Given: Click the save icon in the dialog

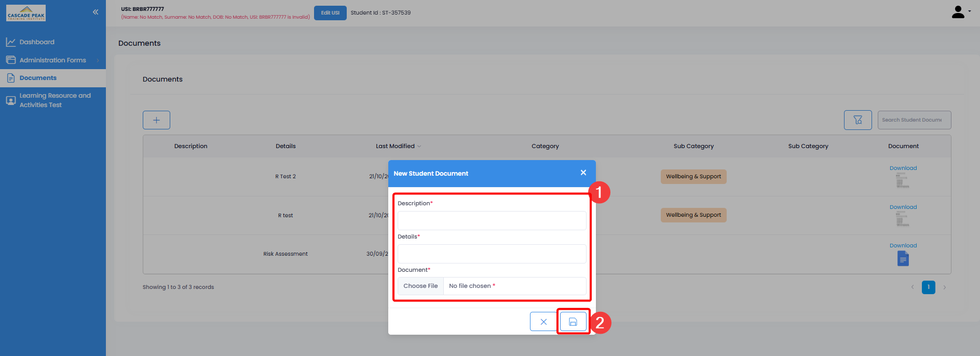Looking at the screenshot, I should 573,322.
